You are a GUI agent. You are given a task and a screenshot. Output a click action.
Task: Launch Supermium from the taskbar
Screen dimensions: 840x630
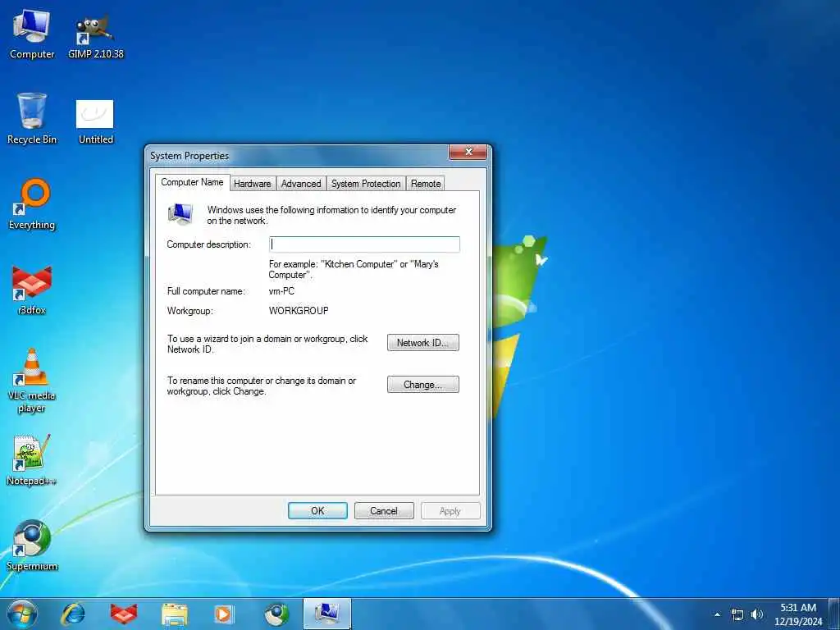coord(276,614)
